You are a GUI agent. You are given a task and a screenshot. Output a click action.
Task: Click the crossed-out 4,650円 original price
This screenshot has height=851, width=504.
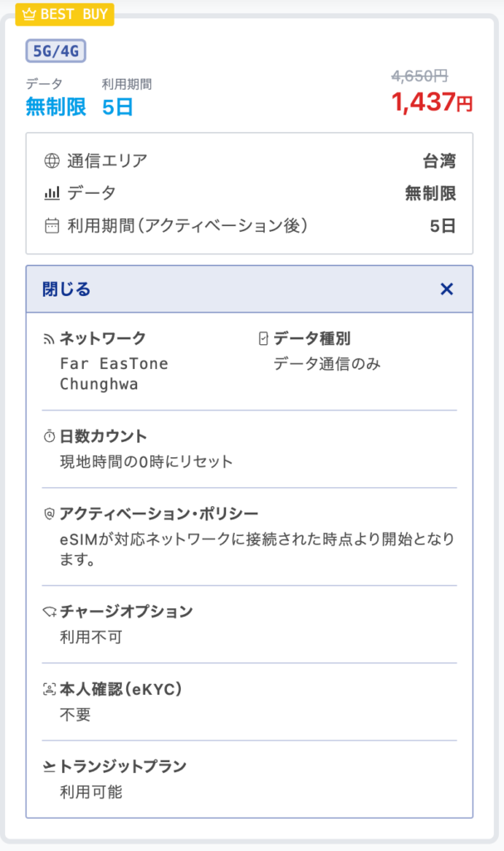coord(419,76)
